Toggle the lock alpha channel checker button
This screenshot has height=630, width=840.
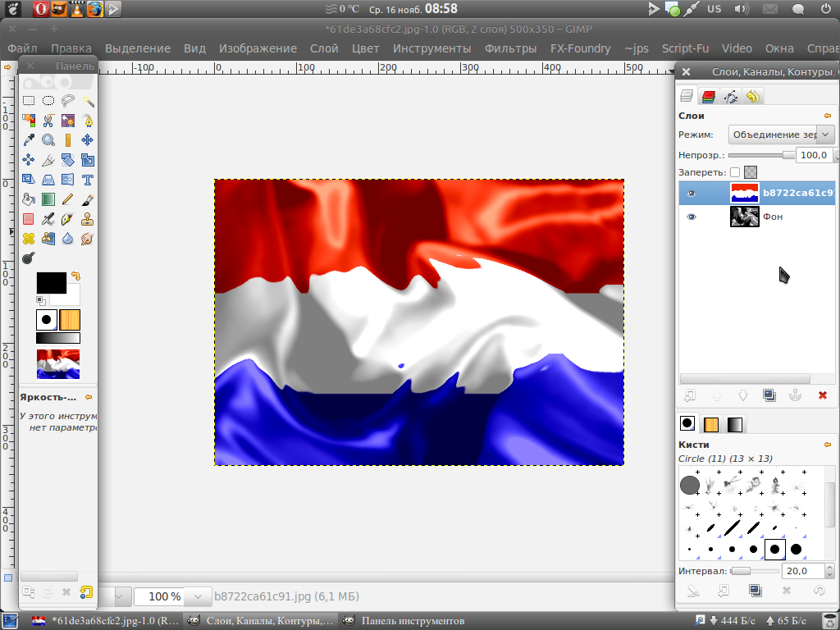tap(751, 172)
